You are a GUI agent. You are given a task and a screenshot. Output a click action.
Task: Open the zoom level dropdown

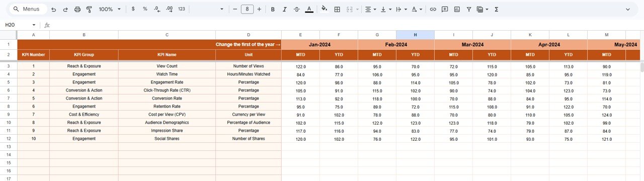click(x=110, y=9)
